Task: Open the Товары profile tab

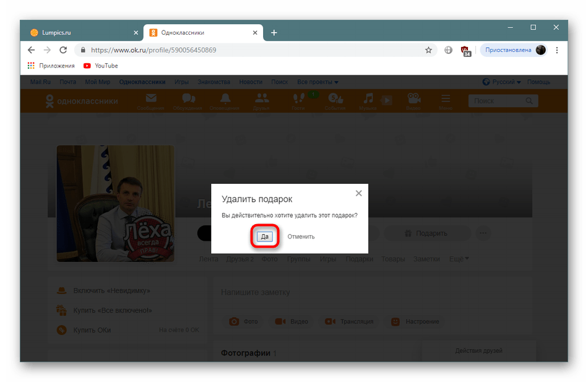Action: (393, 259)
